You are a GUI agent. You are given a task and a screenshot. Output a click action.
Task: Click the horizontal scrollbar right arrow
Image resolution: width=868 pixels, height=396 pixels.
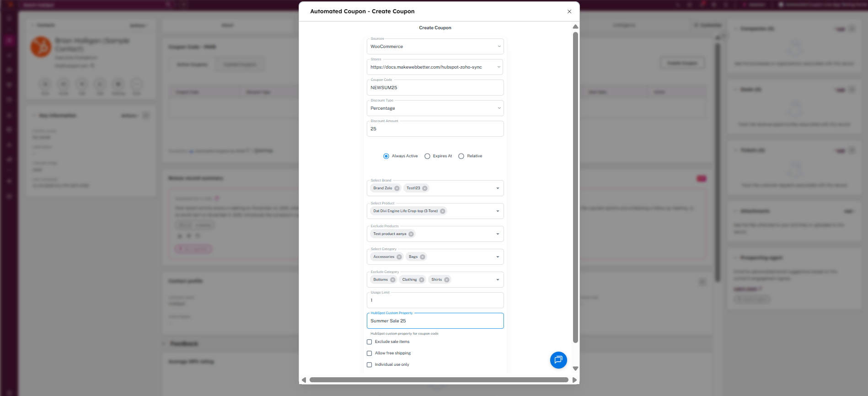574,380
